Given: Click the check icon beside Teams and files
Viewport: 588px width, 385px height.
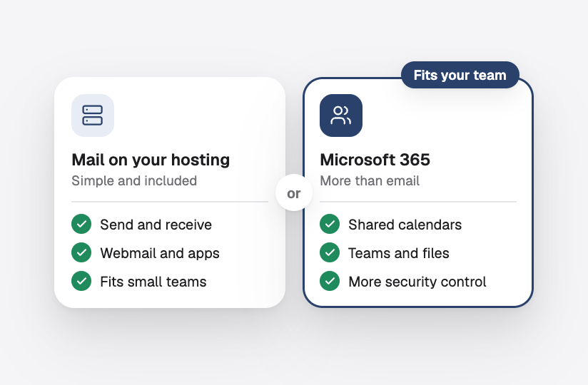Looking at the screenshot, I should (x=330, y=252).
